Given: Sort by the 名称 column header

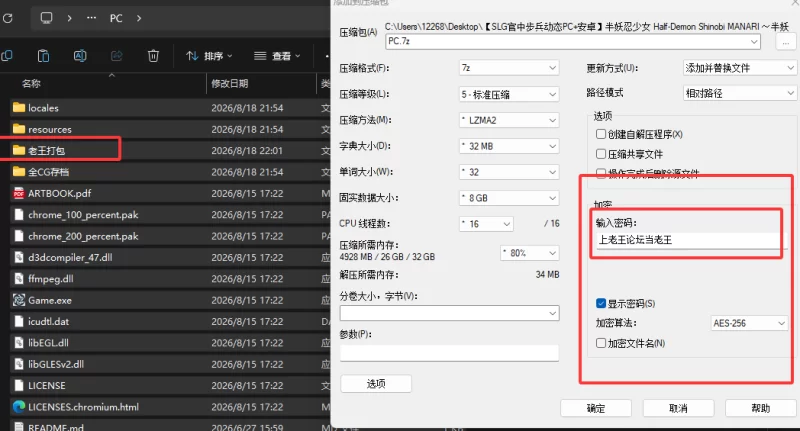Looking at the screenshot, I should (31, 84).
